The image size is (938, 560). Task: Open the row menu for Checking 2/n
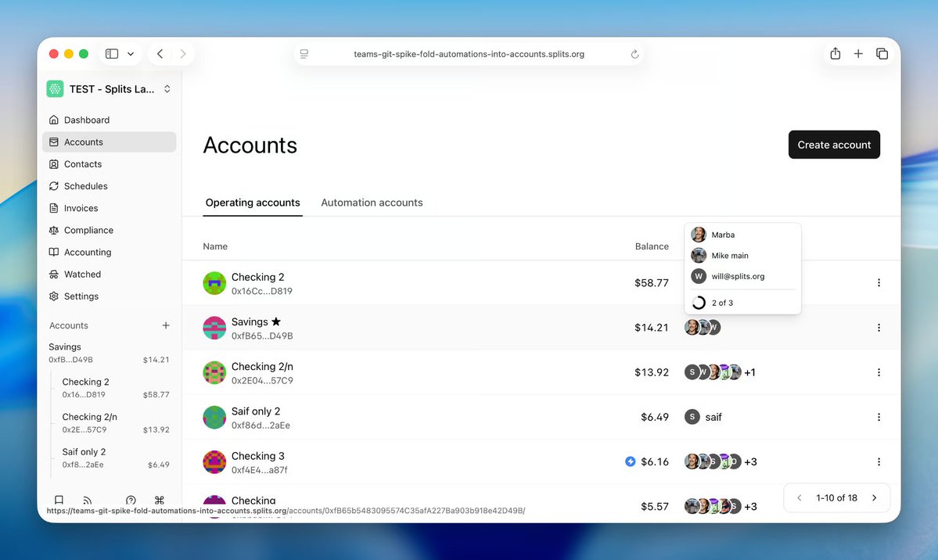[x=879, y=372]
